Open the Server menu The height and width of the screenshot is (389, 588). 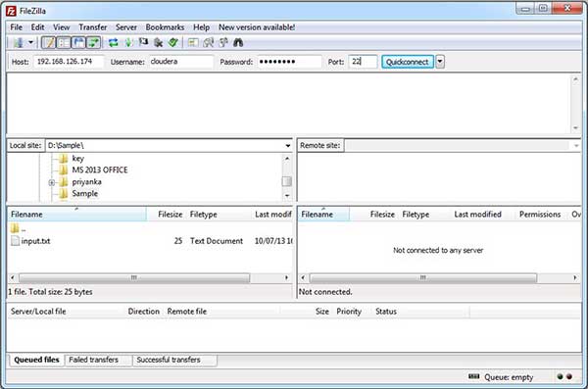point(126,27)
